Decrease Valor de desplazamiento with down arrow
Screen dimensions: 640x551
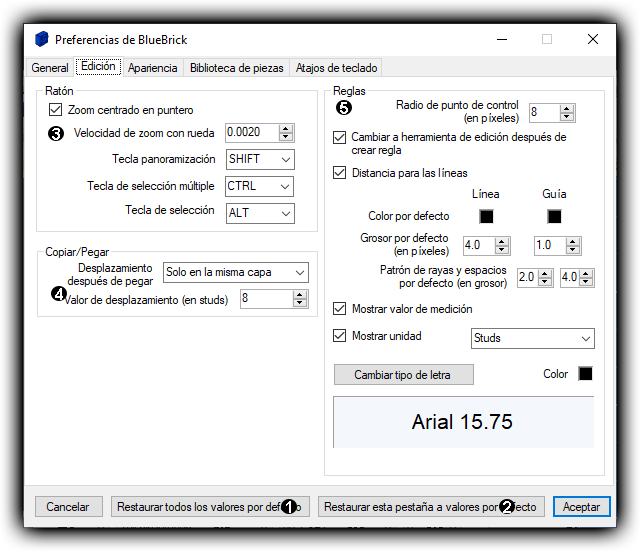(300, 303)
